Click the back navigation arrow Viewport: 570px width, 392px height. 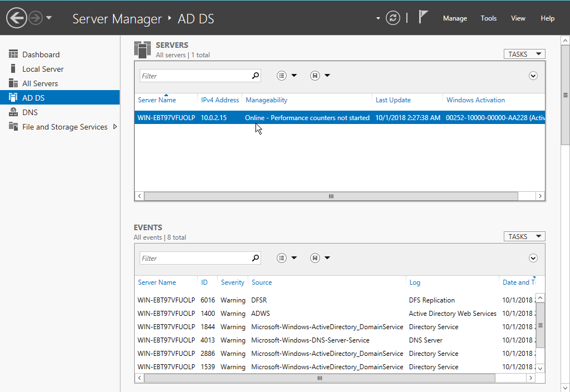[x=16, y=18]
